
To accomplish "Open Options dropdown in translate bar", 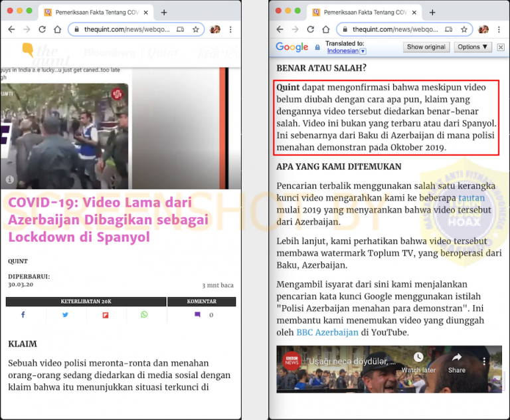I will [x=472, y=47].
